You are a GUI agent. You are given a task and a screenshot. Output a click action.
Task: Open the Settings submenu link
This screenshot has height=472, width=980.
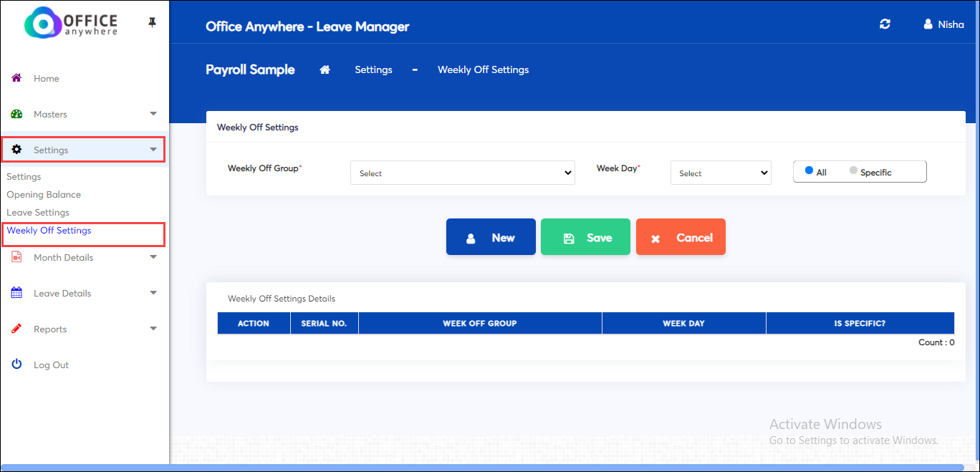(24, 177)
